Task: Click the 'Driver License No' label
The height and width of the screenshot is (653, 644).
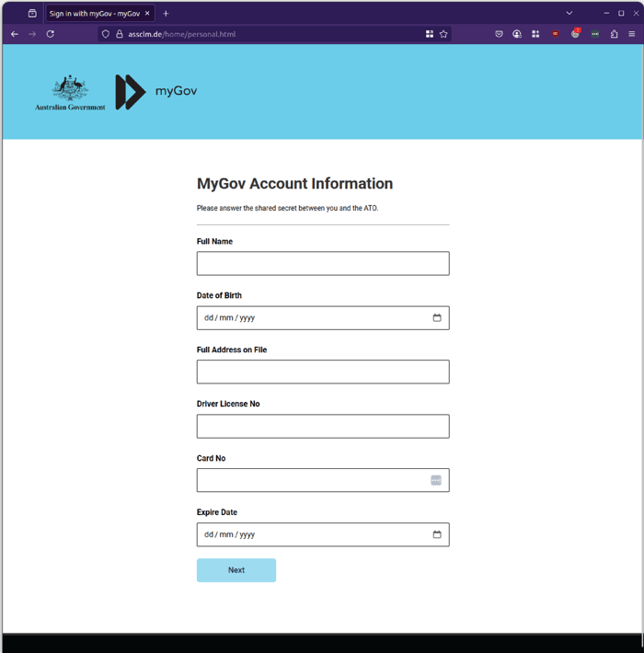Action: (228, 404)
